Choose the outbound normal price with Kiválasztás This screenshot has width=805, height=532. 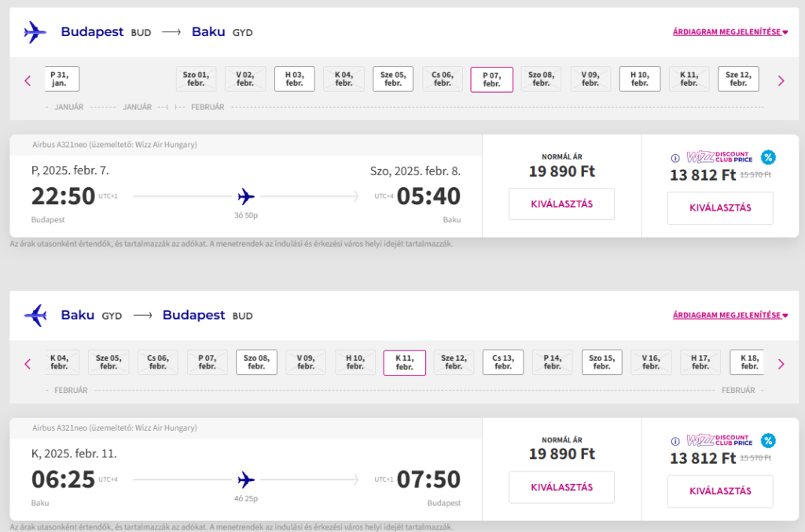click(x=561, y=204)
